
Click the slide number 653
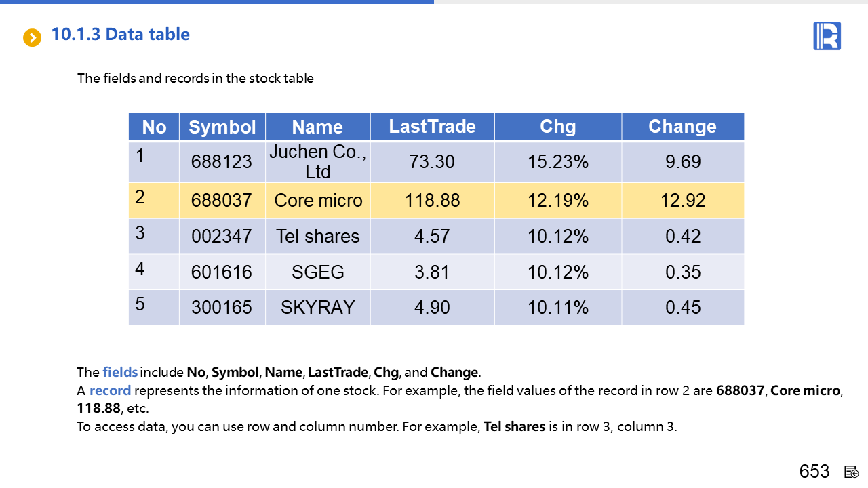pos(814,472)
